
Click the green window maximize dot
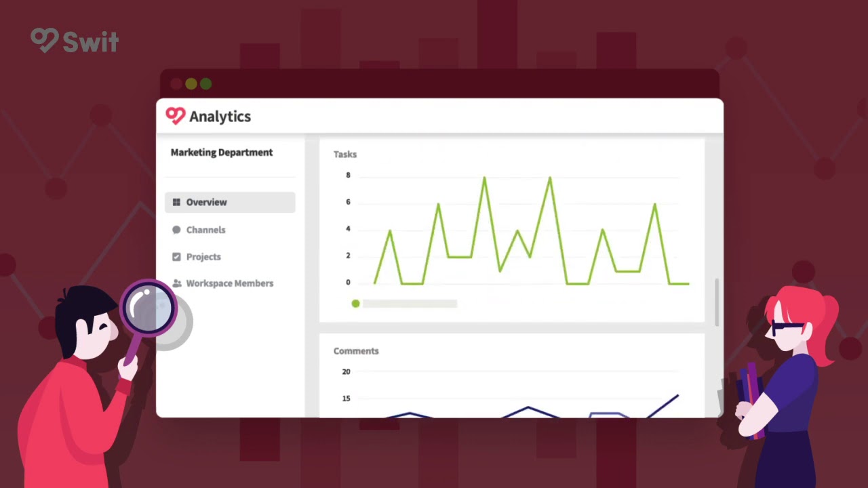206,84
